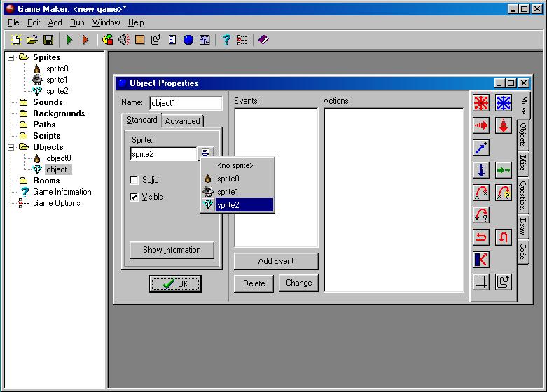Screen dimensions: 547x392
Task: Click the blue ball add object icon
Action: click(188, 40)
